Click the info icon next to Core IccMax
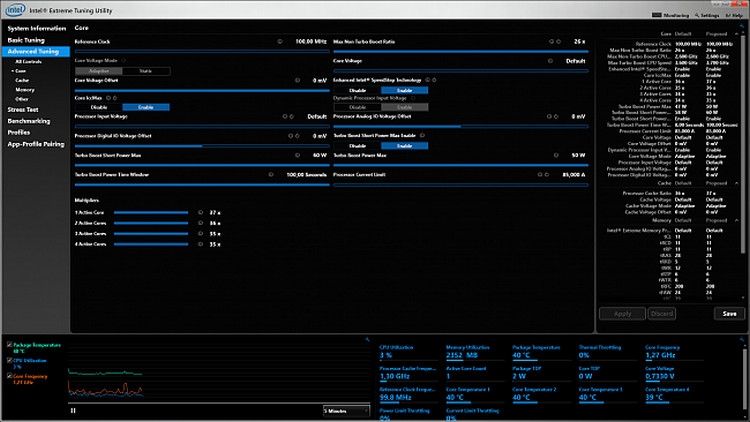This screenshot has height=422, width=750. tap(109, 98)
